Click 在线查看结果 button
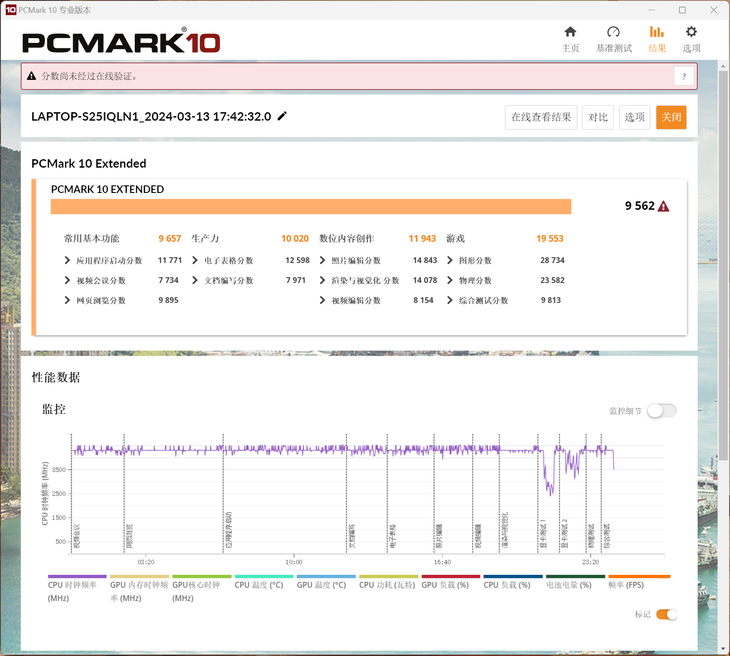This screenshot has height=656, width=730. coord(541,117)
